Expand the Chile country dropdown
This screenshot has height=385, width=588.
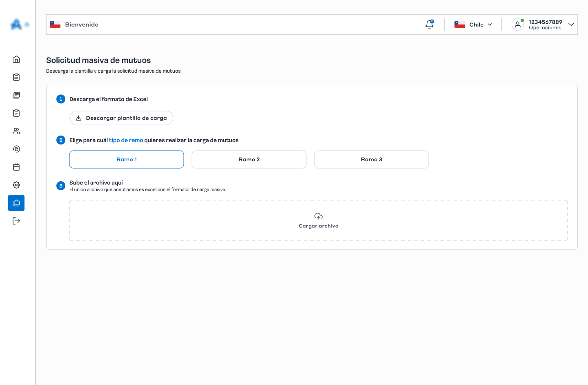473,24
